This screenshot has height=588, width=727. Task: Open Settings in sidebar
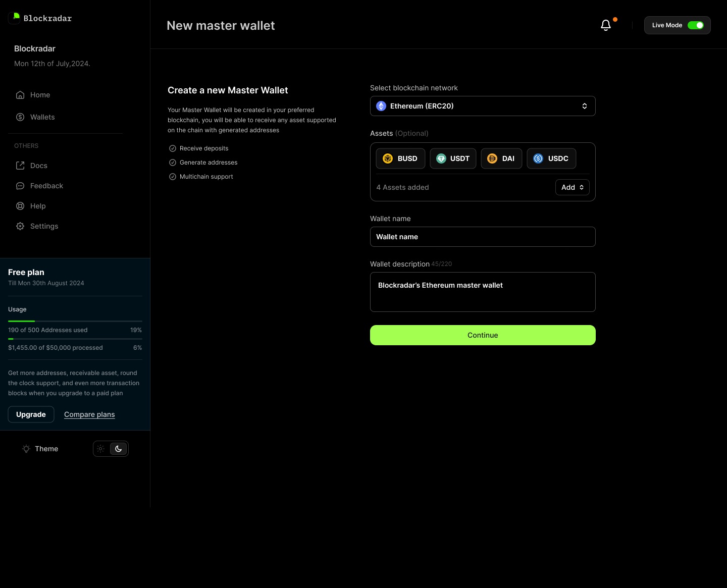coord(37,226)
